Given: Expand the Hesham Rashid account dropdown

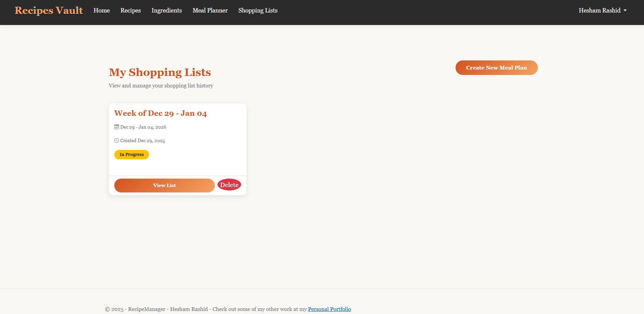Looking at the screenshot, I should point(602,10).
